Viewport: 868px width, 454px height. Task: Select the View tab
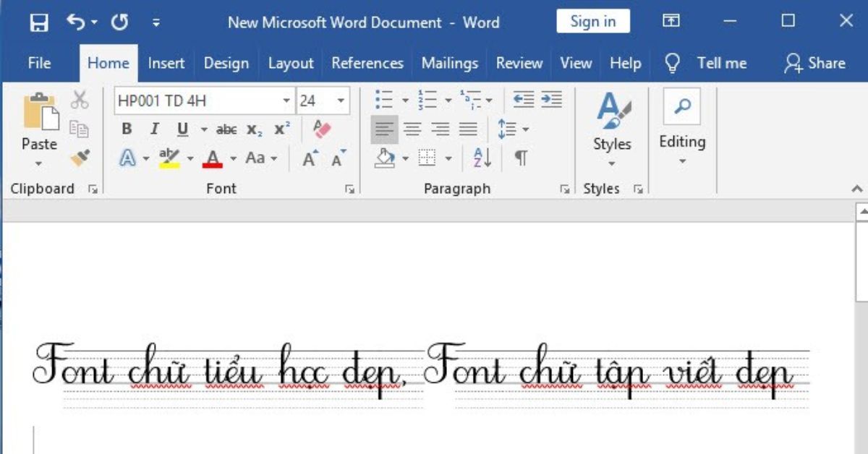tap(576, 63)
